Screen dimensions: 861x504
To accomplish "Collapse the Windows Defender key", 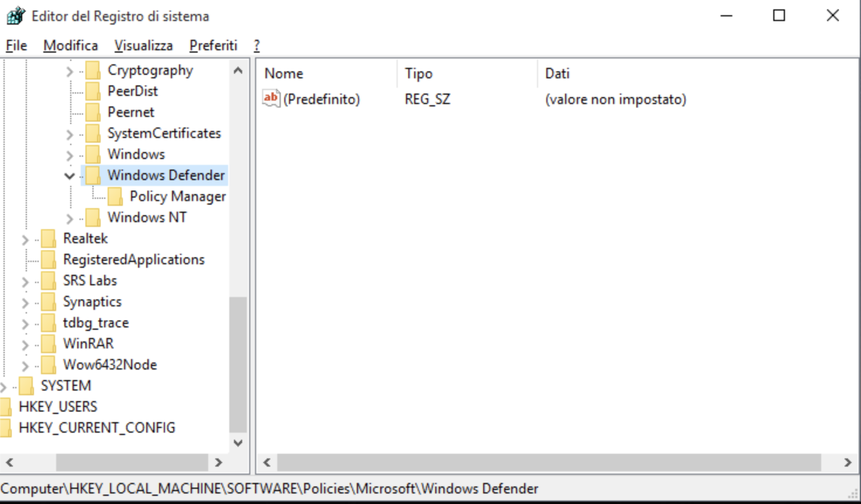I will (x=70, y=175).
